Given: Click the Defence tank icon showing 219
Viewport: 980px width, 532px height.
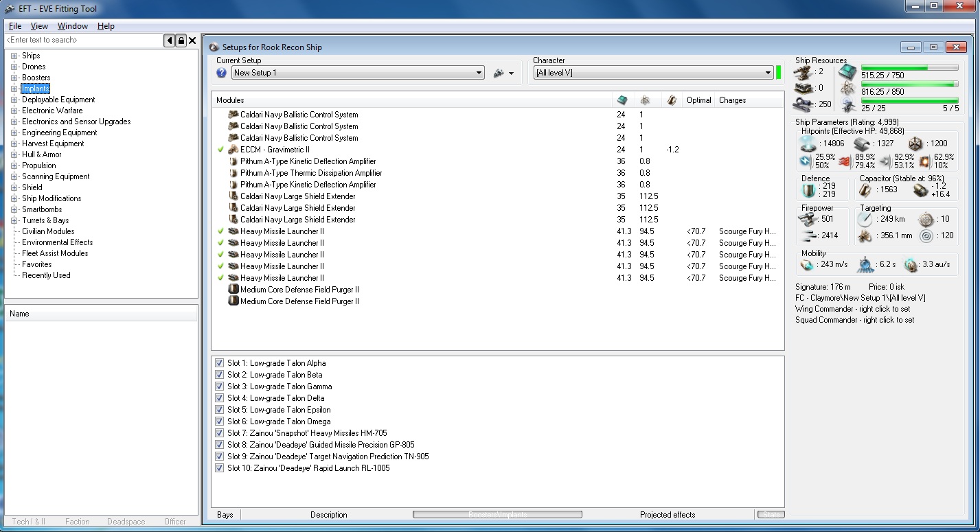Looking at the screenshot, I should [x=808, y=189].
